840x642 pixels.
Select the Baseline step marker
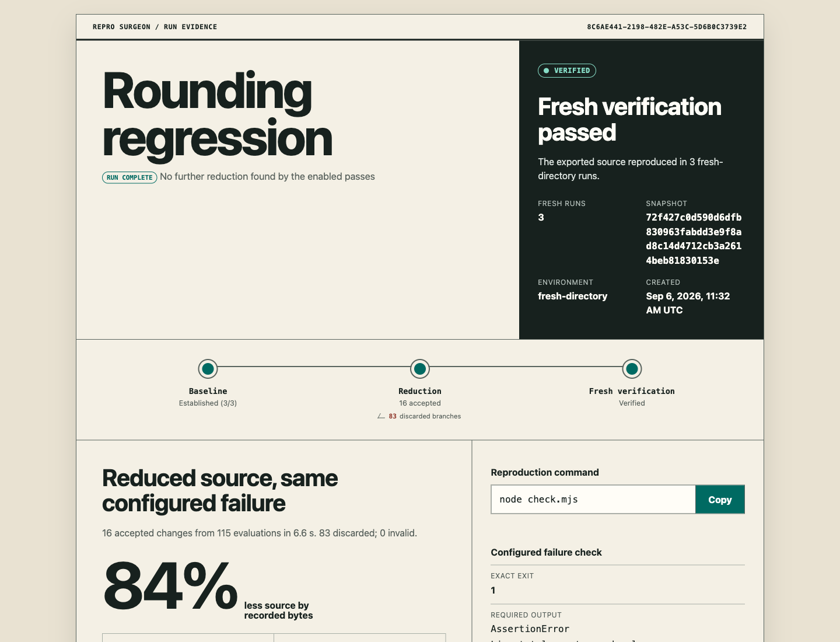[x=208, y=369]
